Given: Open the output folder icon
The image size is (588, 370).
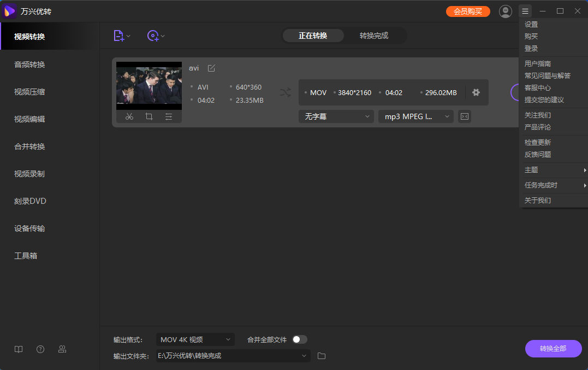Looking at the screenshot, I should tap(322, 356).
